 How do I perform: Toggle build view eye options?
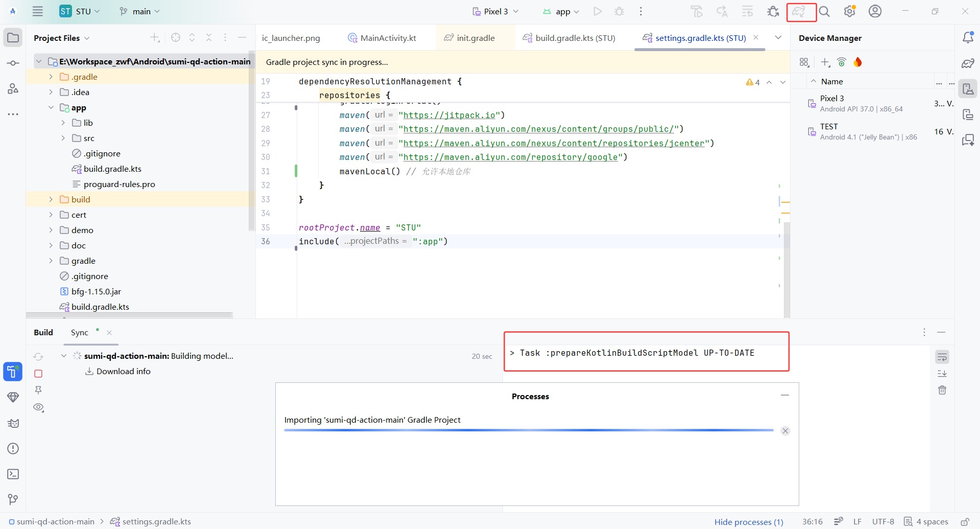click(38, 407)
